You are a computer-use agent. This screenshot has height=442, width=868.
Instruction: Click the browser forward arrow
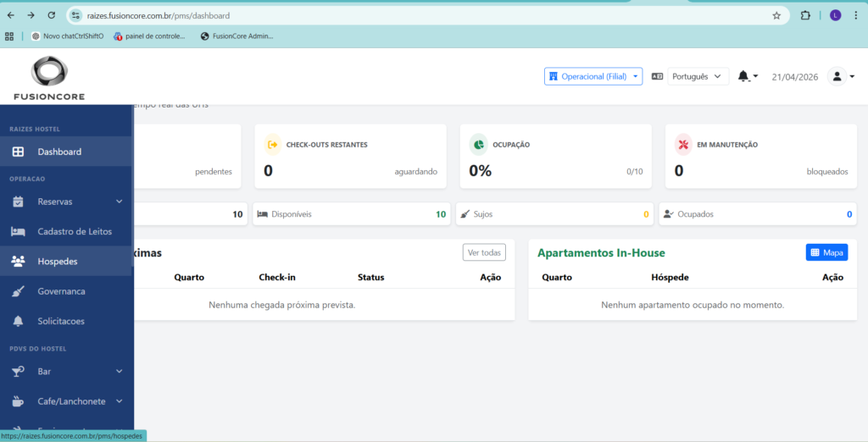tap(31, 15)
